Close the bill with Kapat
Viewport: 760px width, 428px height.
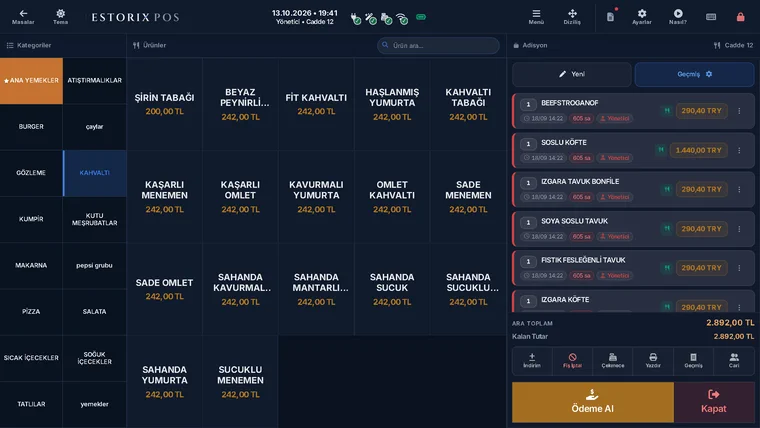click(x=714, y=402)
